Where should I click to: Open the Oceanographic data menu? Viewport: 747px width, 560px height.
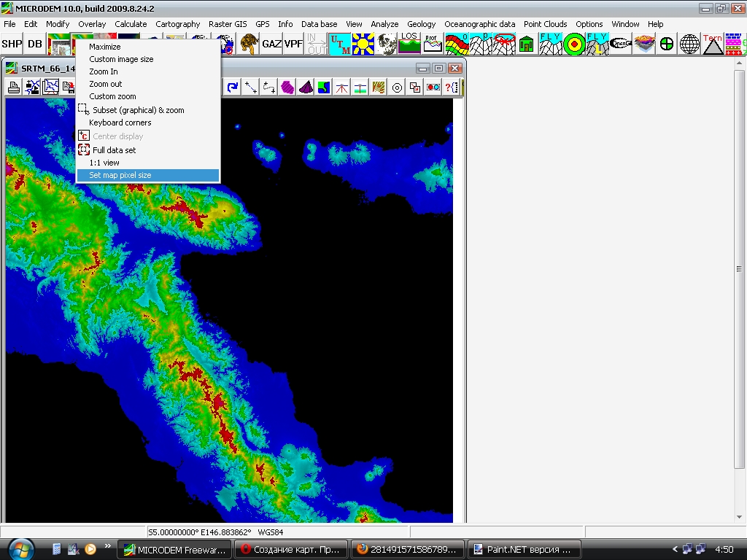tap(479, 24)
